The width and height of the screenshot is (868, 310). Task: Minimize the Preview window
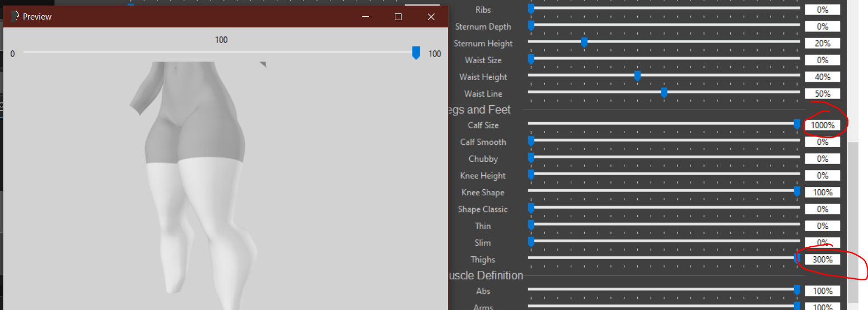(365, 17)
